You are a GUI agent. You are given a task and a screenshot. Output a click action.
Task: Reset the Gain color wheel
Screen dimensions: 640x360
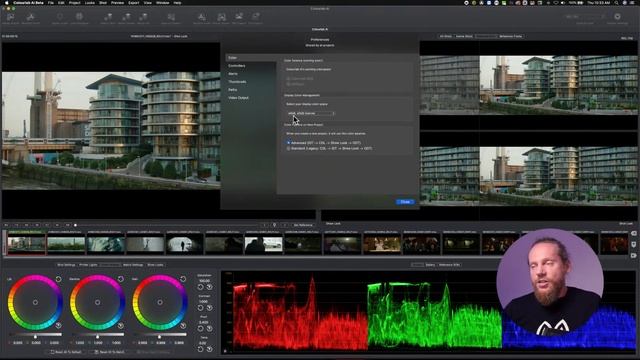pyautogui.click(x=183, y=279)
